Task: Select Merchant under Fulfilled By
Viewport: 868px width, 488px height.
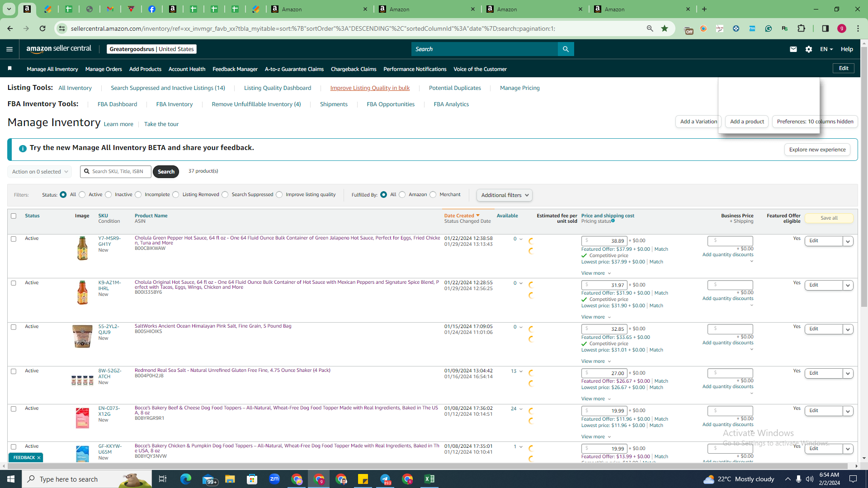Action: pyautogui.click(x=433, y=195)
